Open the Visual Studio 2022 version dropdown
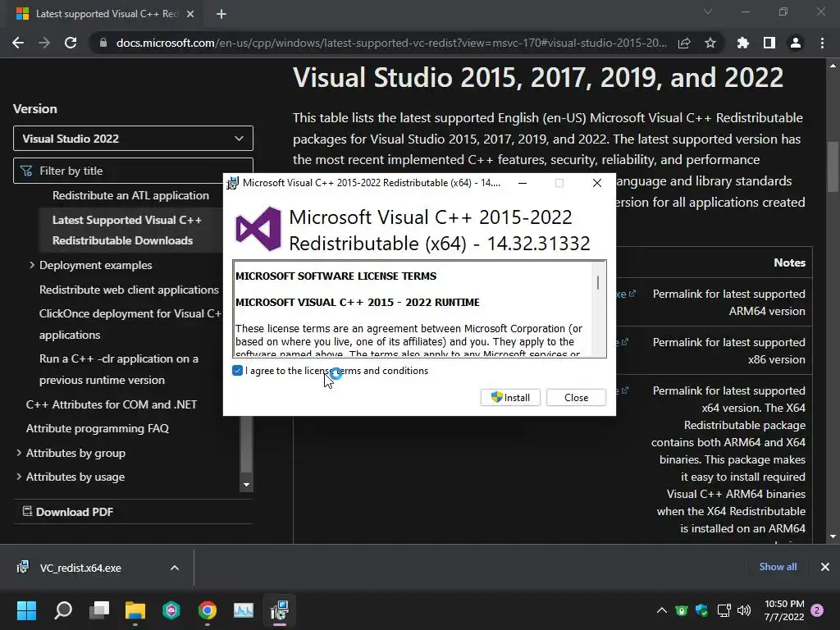This screenshot has width=840, height=630. [133, 139]
